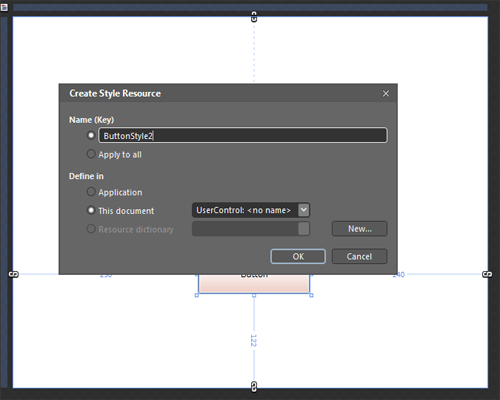Close the Create Style Resource dialog
The width and height of the screenshot is (500, 400).
tap(386, 94)
